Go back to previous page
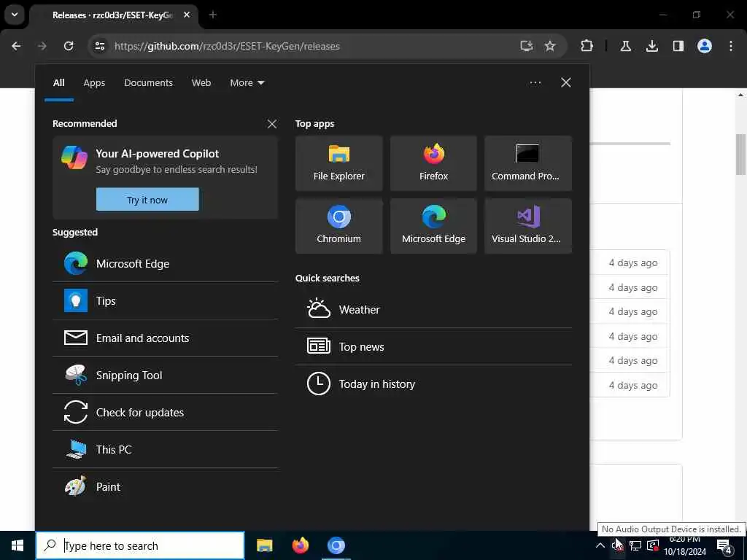 [16, 46]
